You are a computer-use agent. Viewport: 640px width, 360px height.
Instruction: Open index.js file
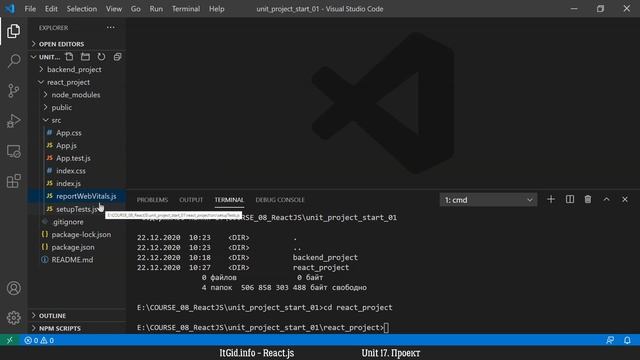(x=77, y=183)
